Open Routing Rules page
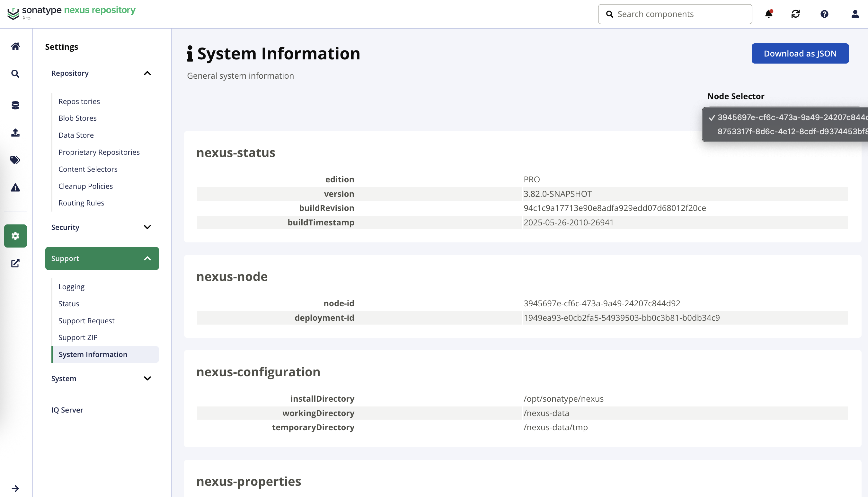 tap(81, 203)
